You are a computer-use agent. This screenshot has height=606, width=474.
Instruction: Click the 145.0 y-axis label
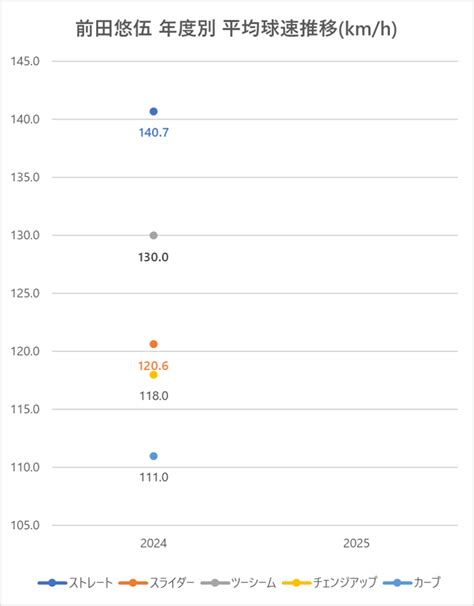click(25, 61)
